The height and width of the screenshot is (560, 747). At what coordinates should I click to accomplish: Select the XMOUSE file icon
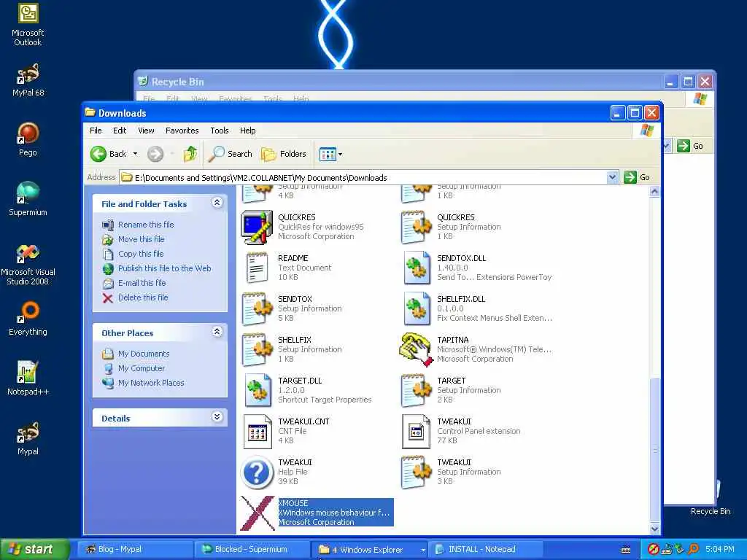pyautogui.click(x=258, y=513)
